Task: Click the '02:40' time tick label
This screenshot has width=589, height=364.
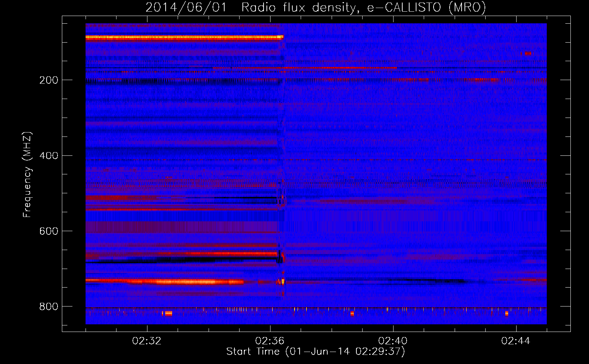Action: coord(393,341)
